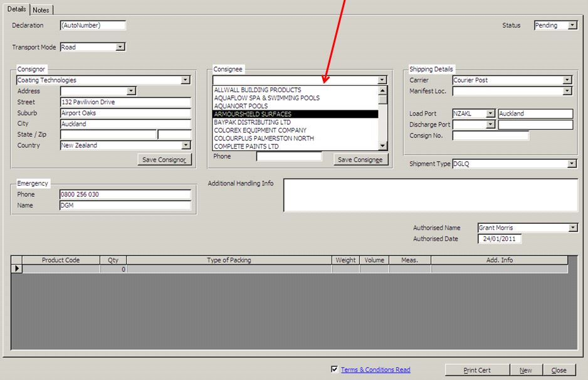Select AQUANORT POOLS consignee
Image resolution: width=588 pixels, height=380 pixels.
point(295,106)
